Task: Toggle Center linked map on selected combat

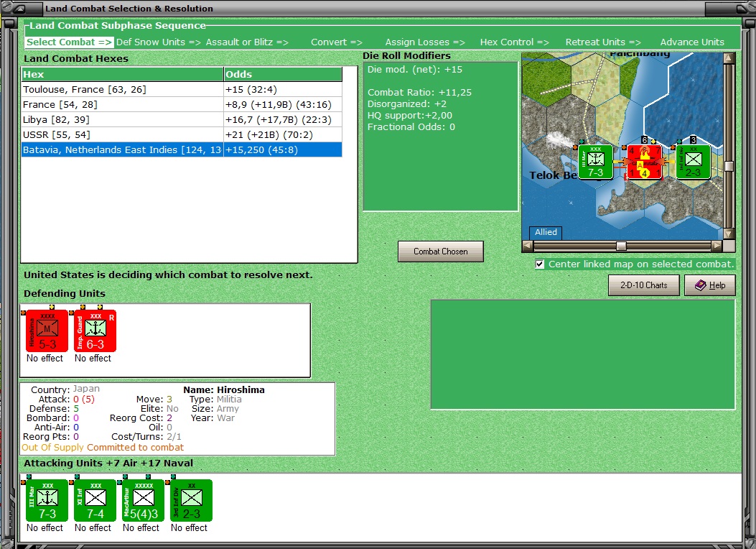Action: (539, 264)
